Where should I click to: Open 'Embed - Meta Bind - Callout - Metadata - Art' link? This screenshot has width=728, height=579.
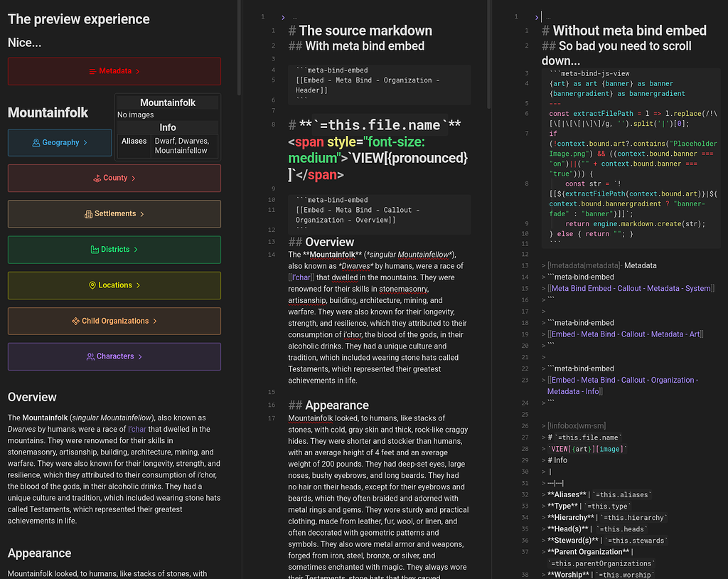click(626, 334)
